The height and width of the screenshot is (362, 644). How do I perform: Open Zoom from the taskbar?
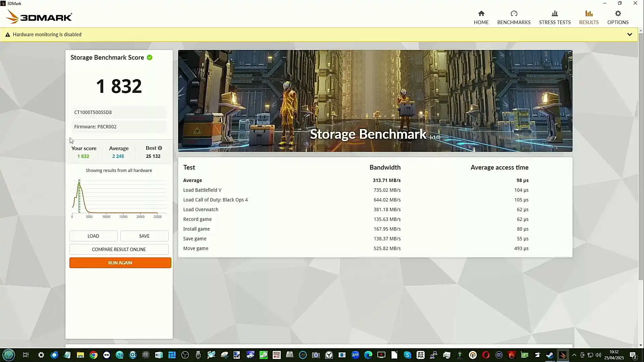(355, 355)
